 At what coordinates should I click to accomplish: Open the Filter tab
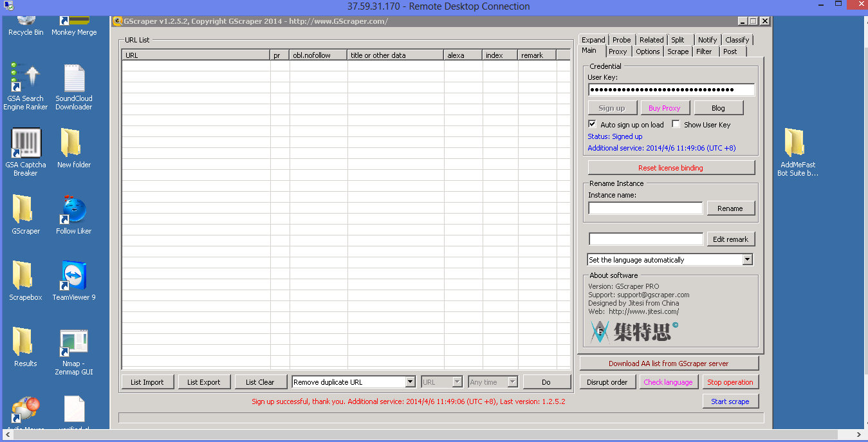(704, 51)
